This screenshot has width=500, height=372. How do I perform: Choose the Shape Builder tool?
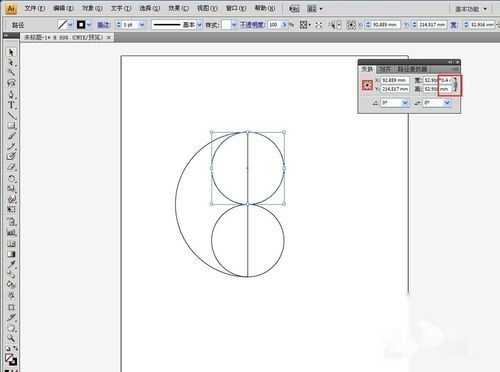(x=11, y=222)
